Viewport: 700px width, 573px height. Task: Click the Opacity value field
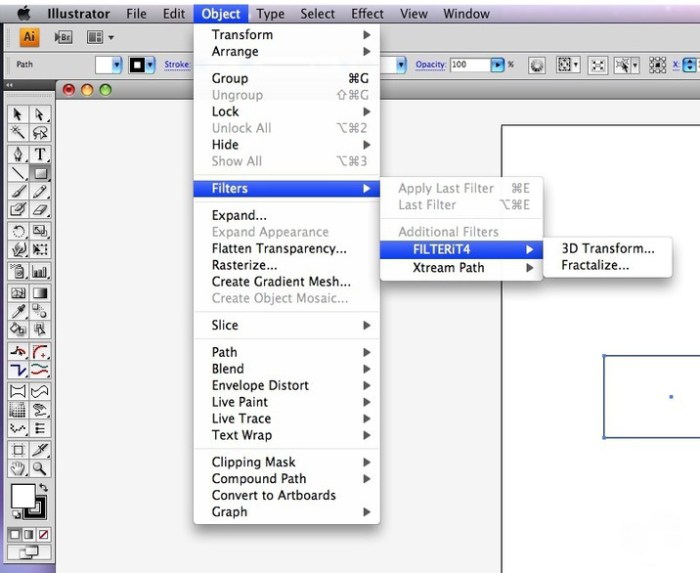[x=470, y=65]
